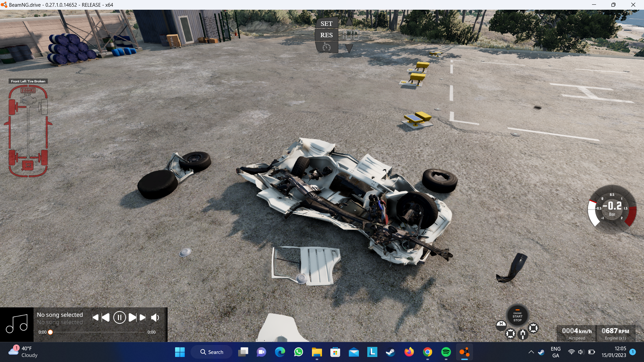Click the cruise control SET button

pos(326,23)
